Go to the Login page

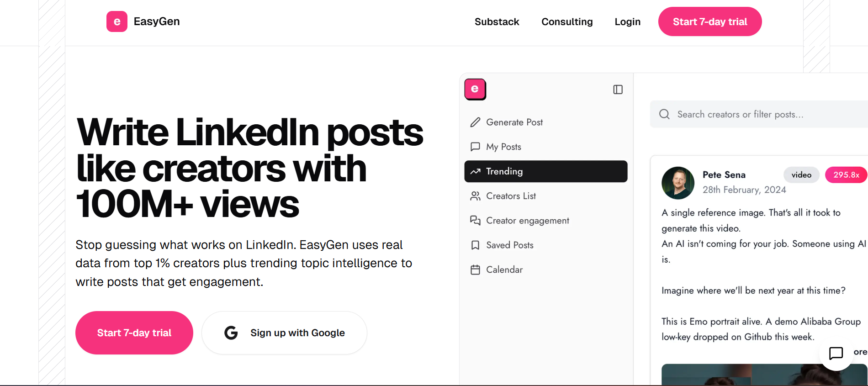point(627,22)
